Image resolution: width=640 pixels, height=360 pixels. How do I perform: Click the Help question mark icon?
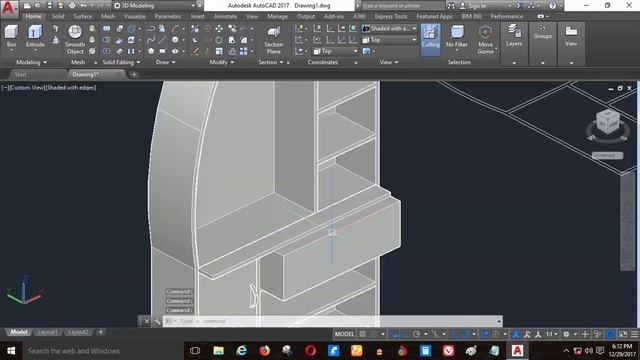(x=552, y=6)
